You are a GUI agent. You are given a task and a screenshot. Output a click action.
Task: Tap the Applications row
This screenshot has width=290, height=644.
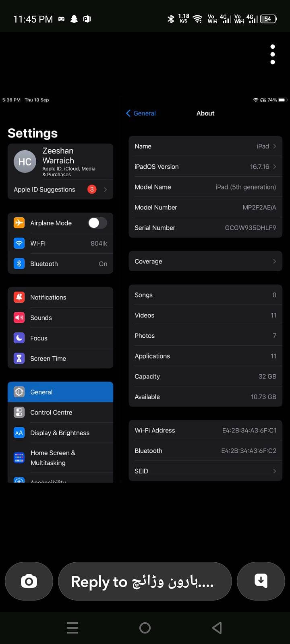[205, 356]
